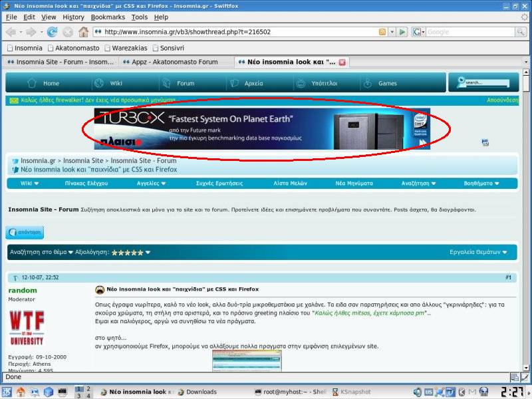Click the RSS feed icon in address bar
This screenshot has width=532, height=399.
pos(382,32)
